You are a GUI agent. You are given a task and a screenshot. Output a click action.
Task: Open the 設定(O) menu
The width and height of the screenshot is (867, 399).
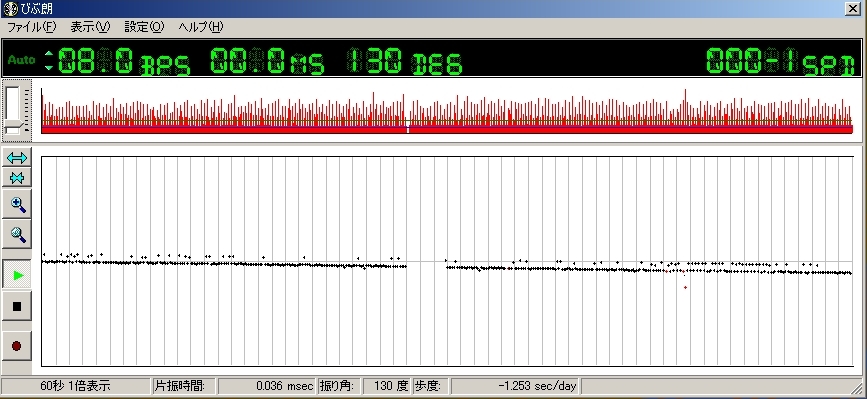[x=144, y=27]
